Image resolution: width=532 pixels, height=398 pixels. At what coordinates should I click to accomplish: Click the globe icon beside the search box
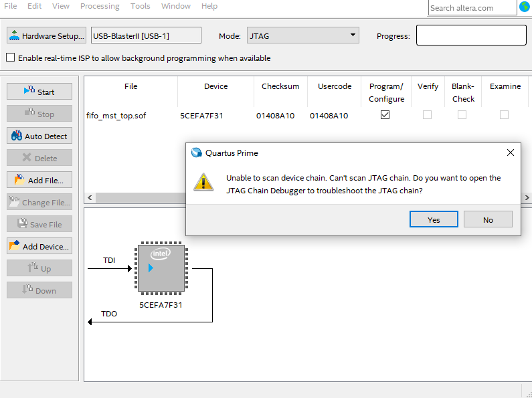tap(525, 7)
